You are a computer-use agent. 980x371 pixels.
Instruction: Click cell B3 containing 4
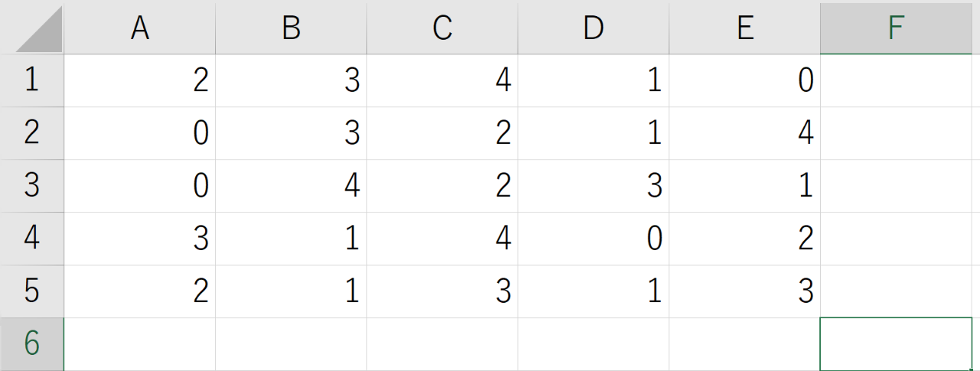[291, 186]
